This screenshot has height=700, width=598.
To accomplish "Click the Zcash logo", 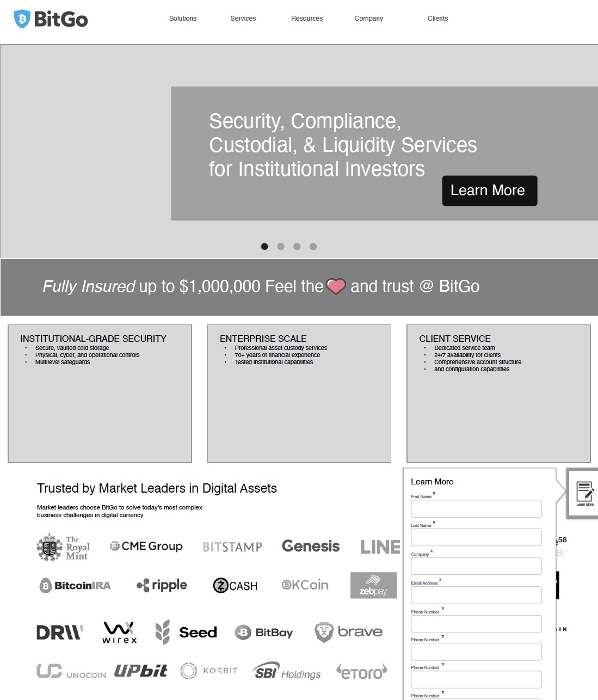I will coord(235,586).
